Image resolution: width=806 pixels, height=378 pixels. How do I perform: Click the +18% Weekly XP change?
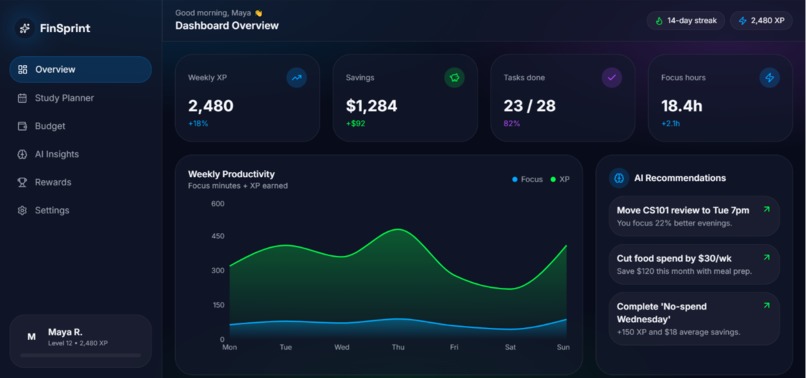[x=198, y=123]
